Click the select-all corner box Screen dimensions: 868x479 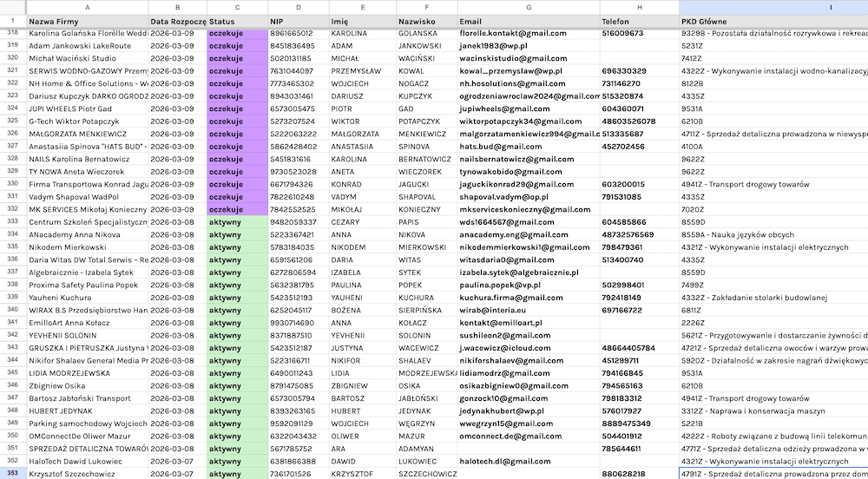tap(12, 7)
